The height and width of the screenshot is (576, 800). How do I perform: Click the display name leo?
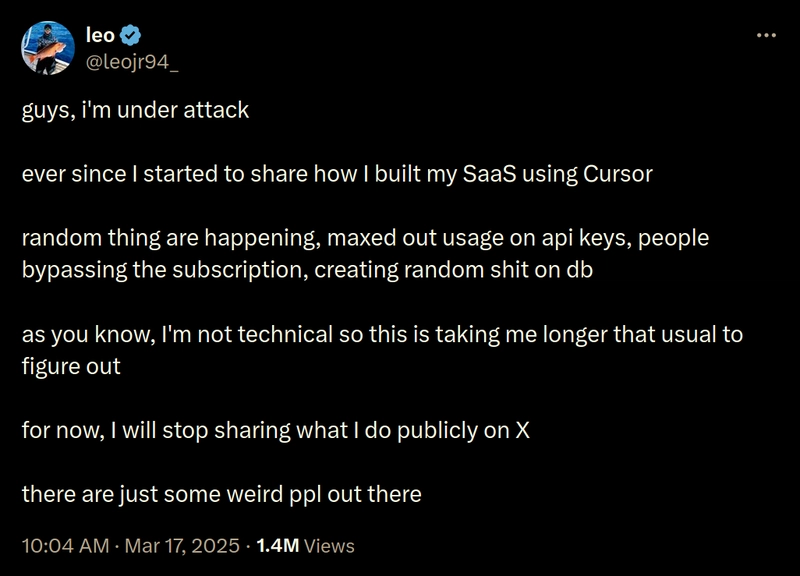tap(101, 35)
